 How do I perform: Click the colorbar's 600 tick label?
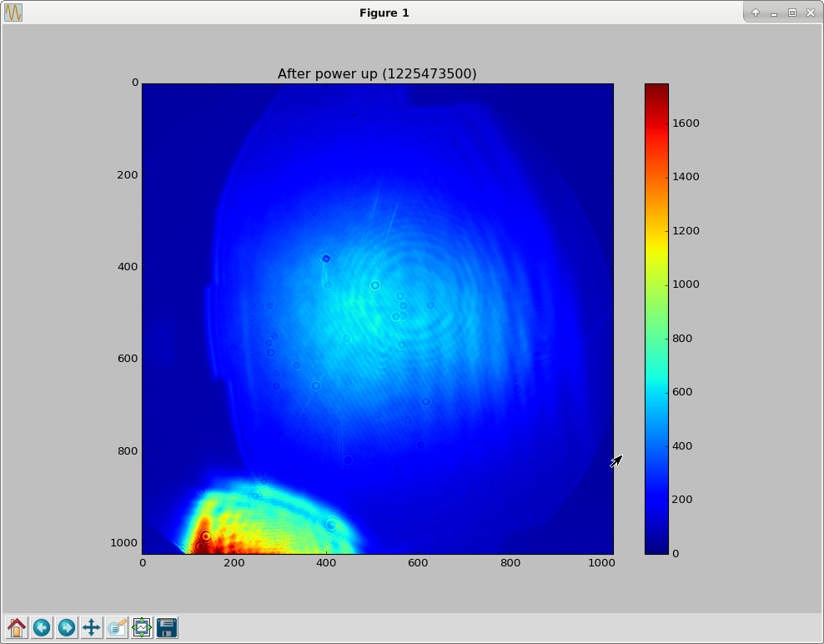tap(682, 392)
